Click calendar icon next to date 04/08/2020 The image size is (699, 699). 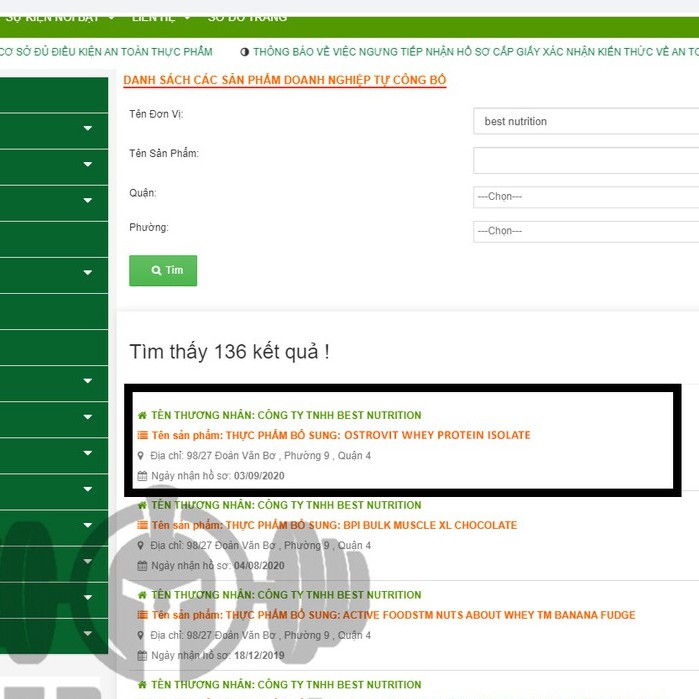point(142,566)
